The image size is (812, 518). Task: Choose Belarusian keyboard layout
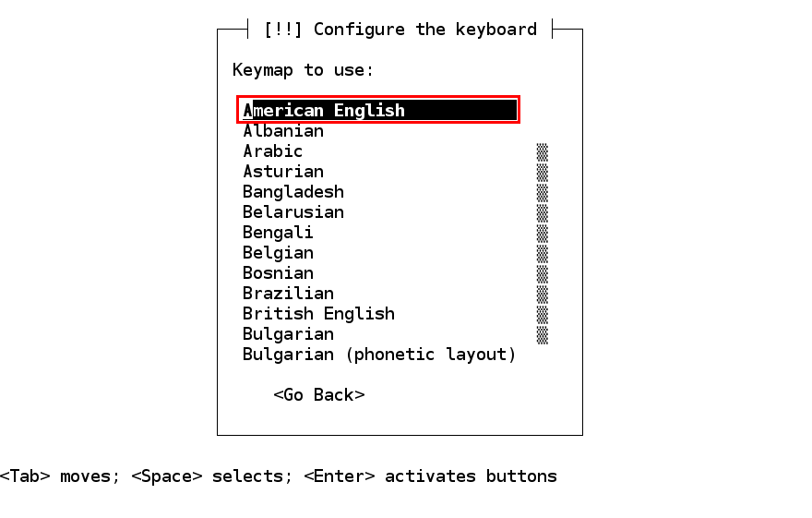tap(293, 212)
